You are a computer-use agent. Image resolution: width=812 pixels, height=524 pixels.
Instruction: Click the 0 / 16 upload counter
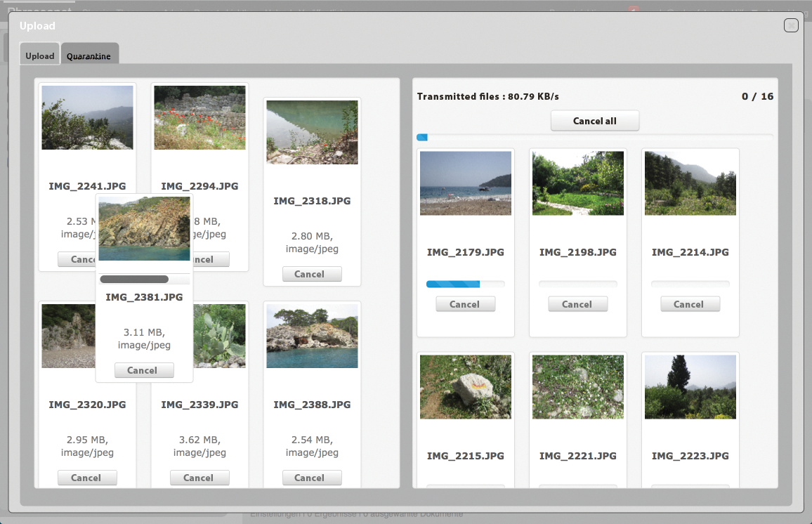coord(757,96)
